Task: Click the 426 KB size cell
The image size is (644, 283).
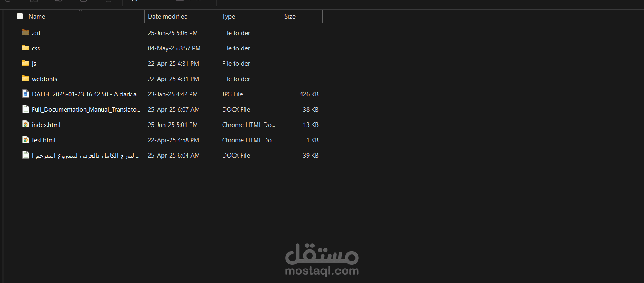Action: pyautogui.click(x=309, y=94)
